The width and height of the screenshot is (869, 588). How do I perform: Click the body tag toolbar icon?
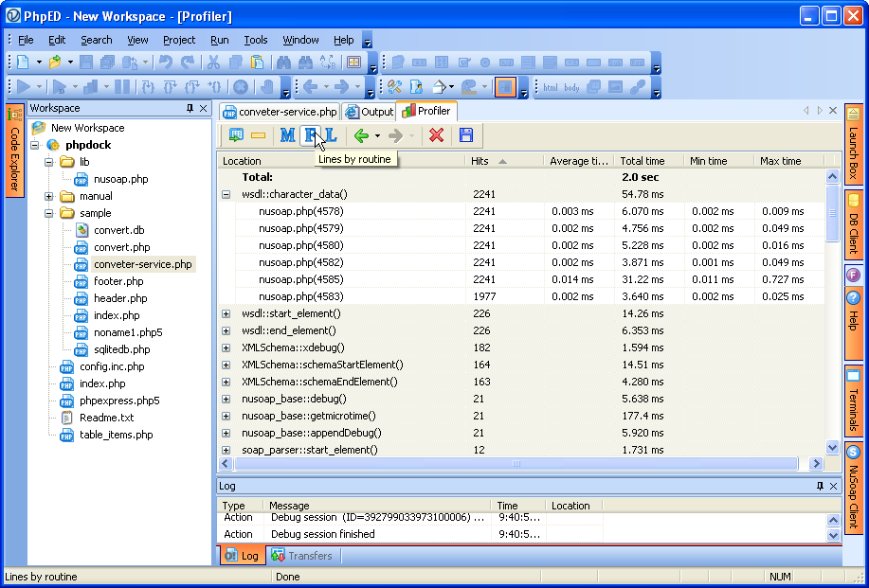click(571, 87)
